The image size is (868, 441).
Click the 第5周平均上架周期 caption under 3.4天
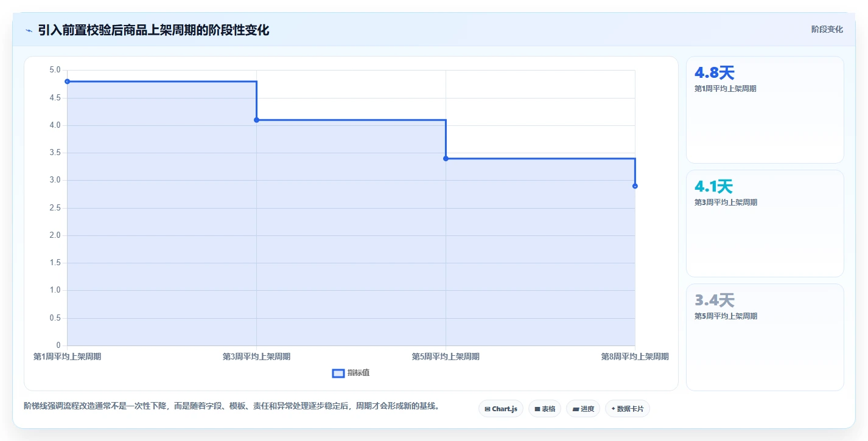point(726,316)
